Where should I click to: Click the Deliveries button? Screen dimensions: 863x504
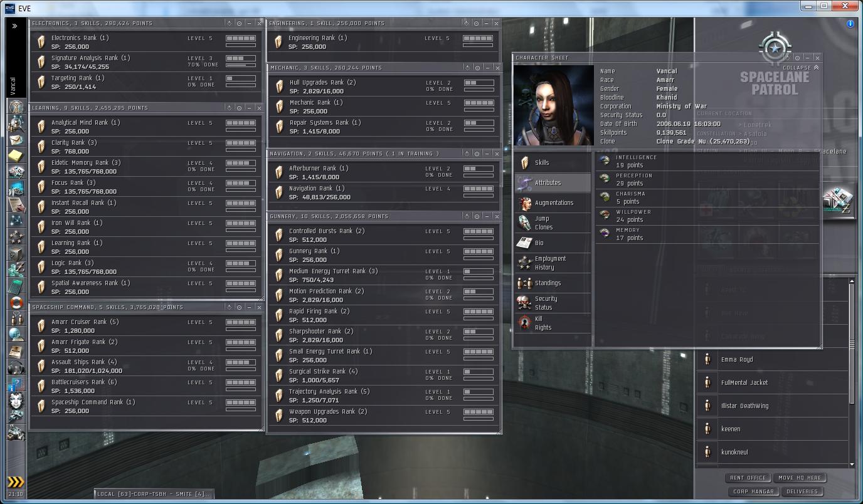click(802, 491)
